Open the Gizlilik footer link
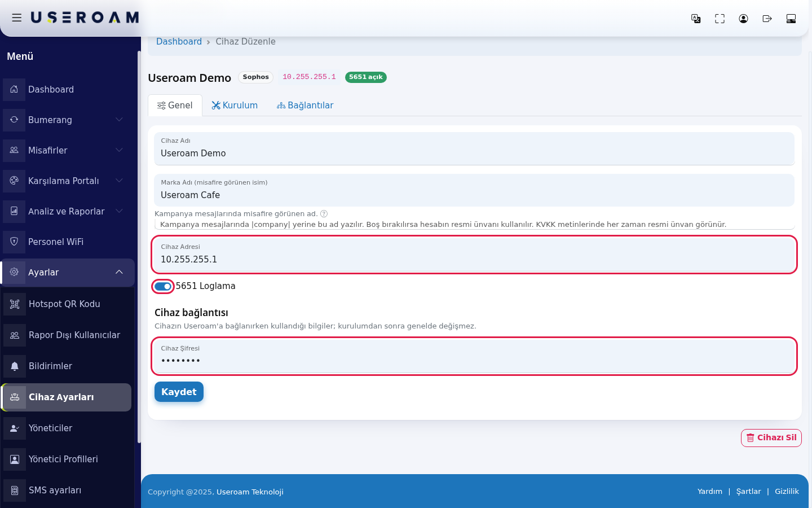812x508 pixels. (787, 492)
